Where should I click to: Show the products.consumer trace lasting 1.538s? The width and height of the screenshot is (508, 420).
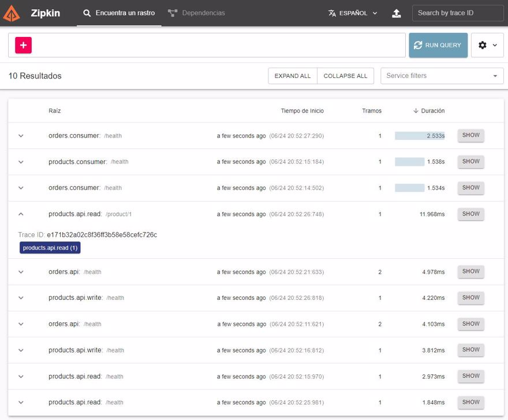coord(470,162)
